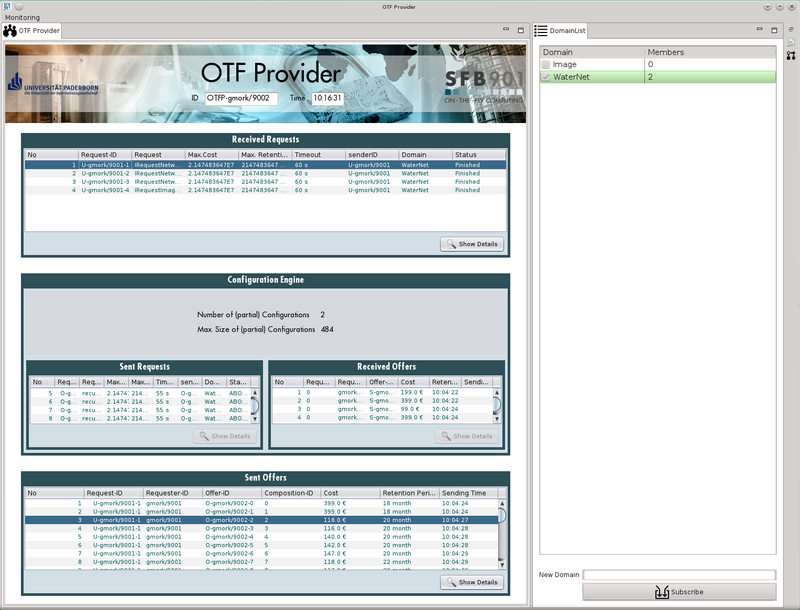Select sent offer O-gmork/9002-5 row

coord(262,545)
